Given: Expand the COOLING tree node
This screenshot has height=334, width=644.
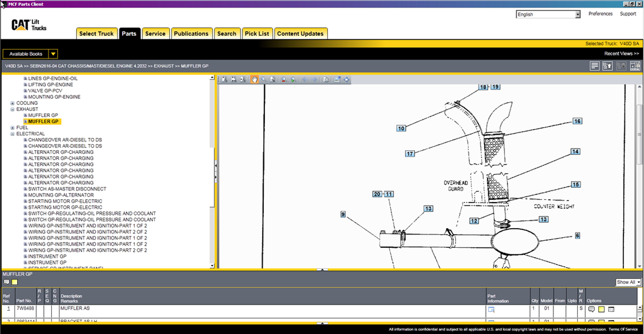Looking at the screenshot, I should click(x=13, y=103).
